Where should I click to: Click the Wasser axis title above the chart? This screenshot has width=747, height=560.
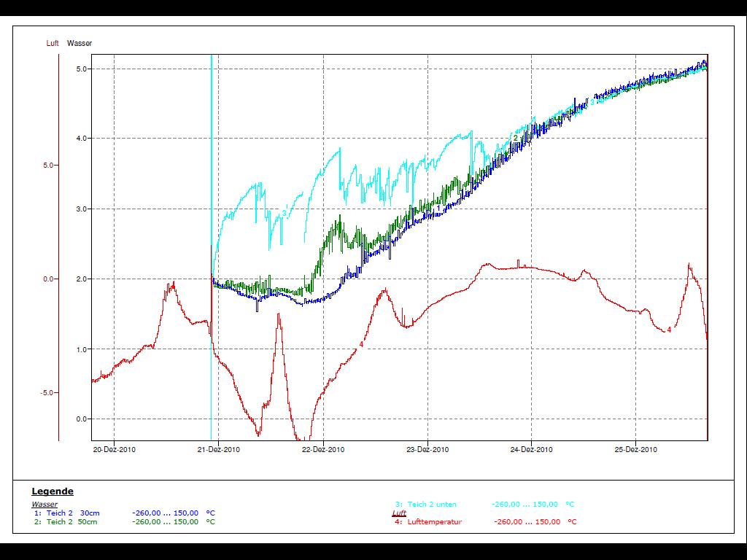[80, 44]
